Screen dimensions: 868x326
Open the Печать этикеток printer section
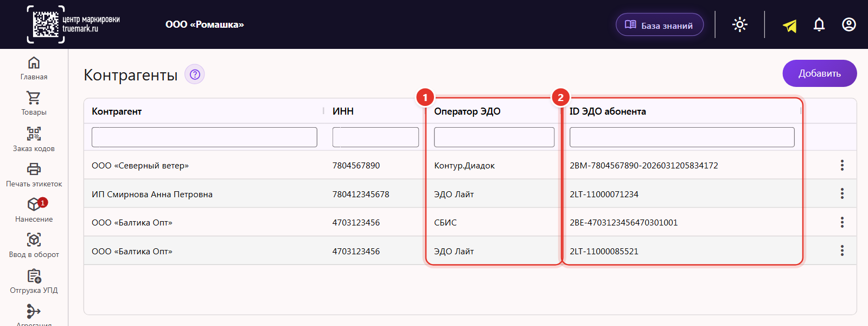click(x=34, y=175)
